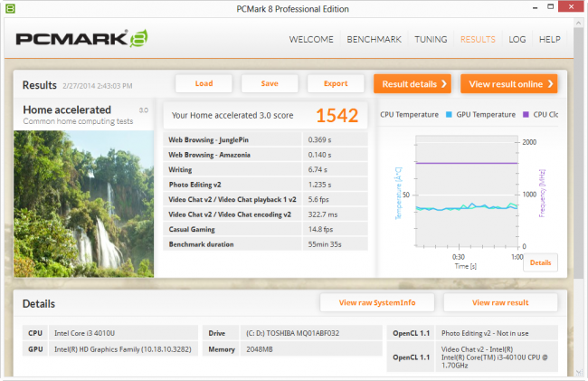588x381 pixels.
Task: Open the Tuning tab
Action: (x=431, y=40)
